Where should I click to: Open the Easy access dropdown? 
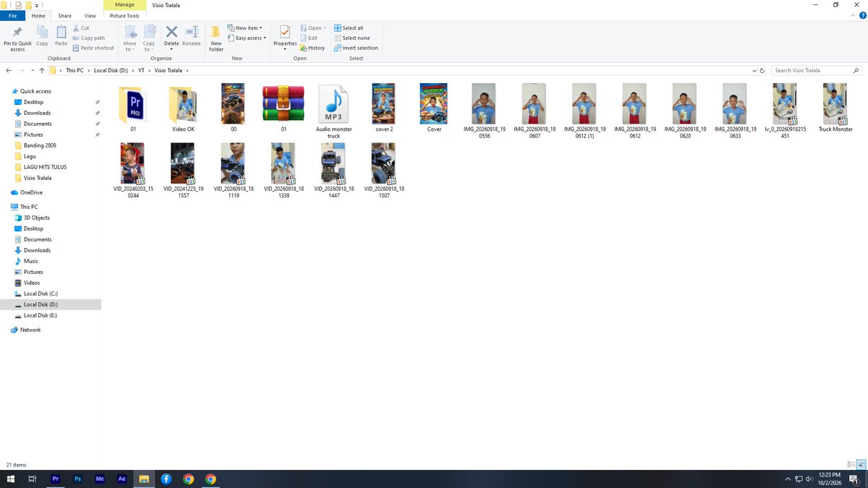[247, 38]
